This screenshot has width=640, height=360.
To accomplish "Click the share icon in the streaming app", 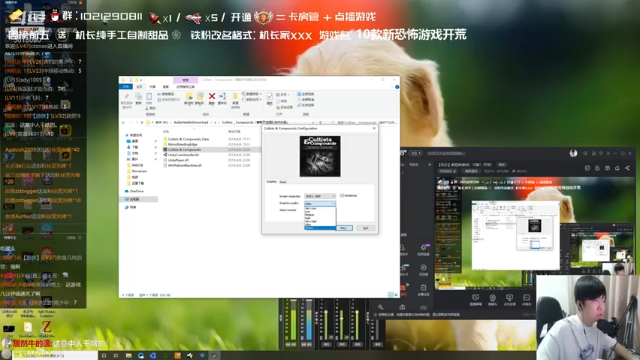I will click(627, 168).
